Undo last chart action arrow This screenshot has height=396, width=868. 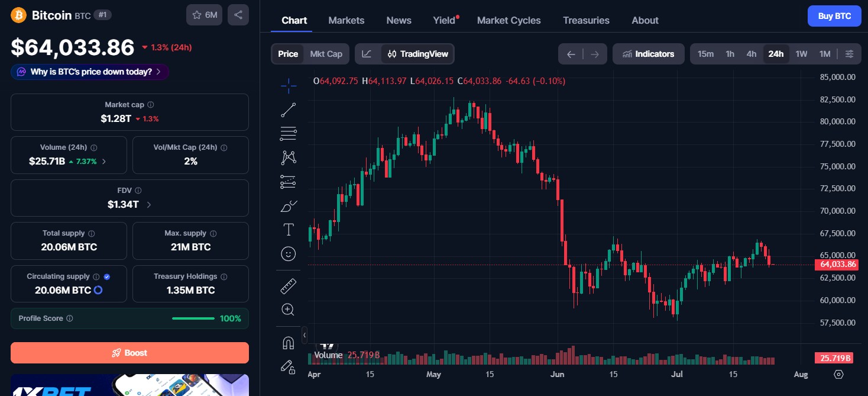(571, 54)
